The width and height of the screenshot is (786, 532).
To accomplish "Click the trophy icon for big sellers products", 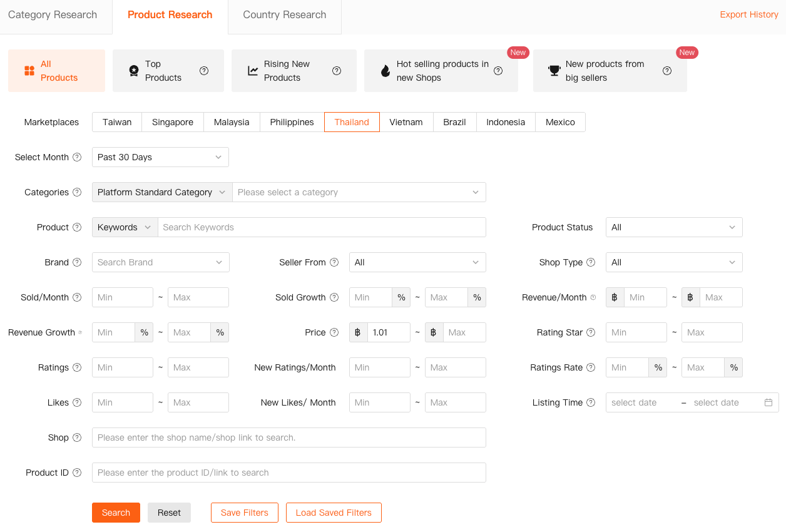I will pos(553,71).
